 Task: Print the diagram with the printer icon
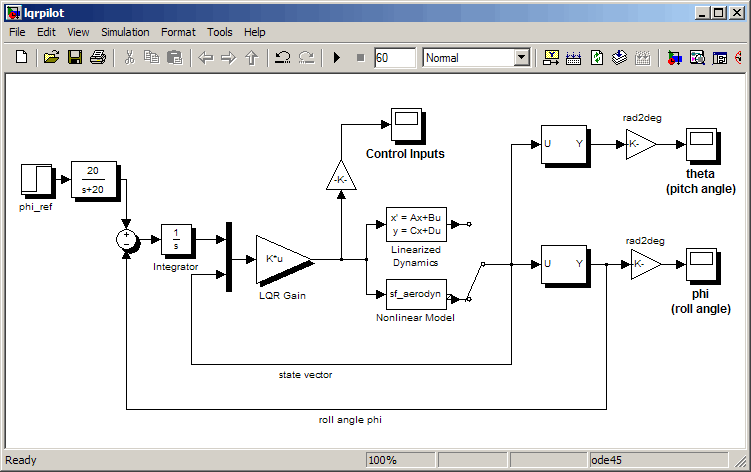click(98, 58)
